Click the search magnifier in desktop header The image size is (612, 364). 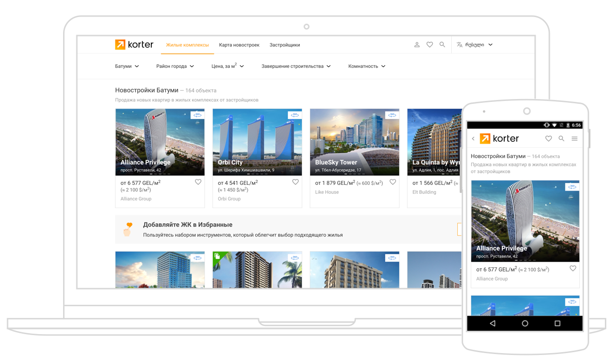click(442, 45)
